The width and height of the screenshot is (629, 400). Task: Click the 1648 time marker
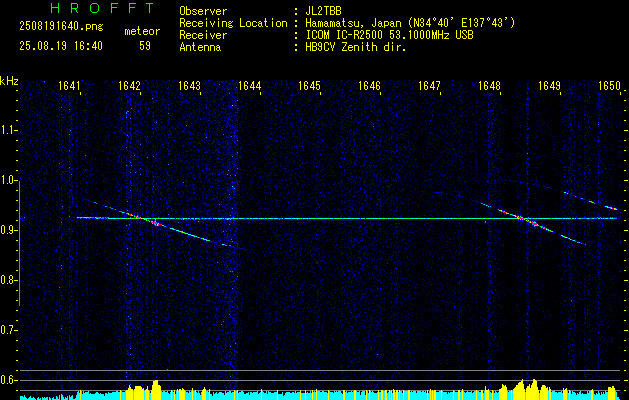click(x=490, y=86)
